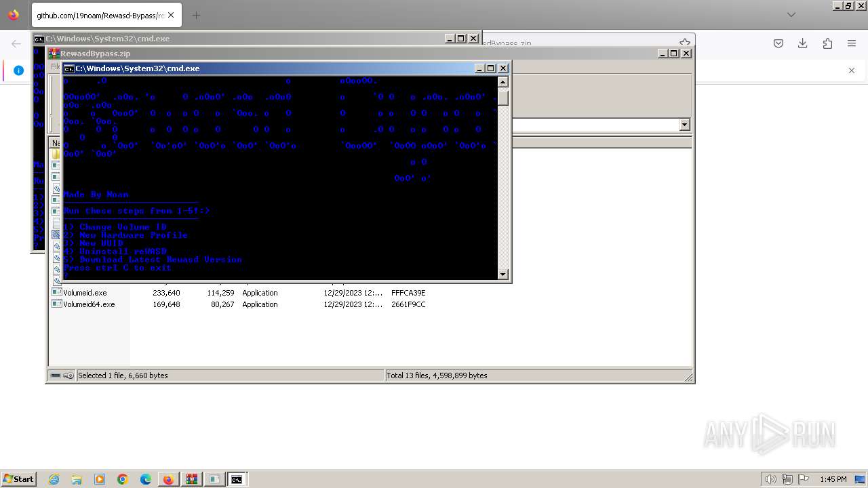Click the blue info icon in Firefox
Viewport: 868px width, 488px height.
point(18,70)
